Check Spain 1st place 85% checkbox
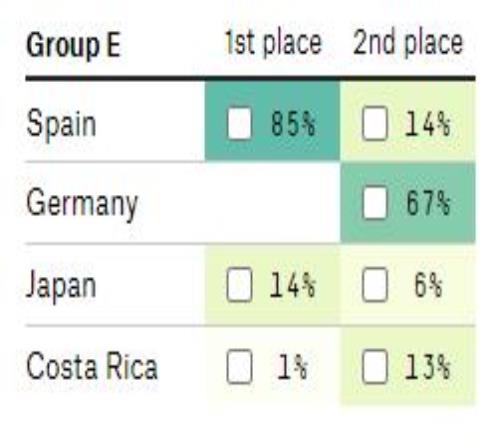 [239, 123]
